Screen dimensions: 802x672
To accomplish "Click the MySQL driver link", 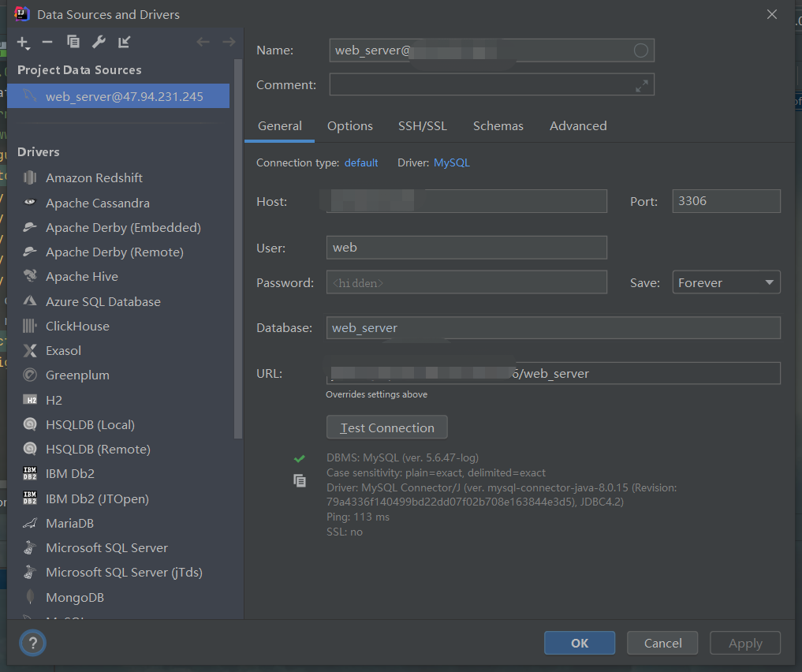I will 452,162.
